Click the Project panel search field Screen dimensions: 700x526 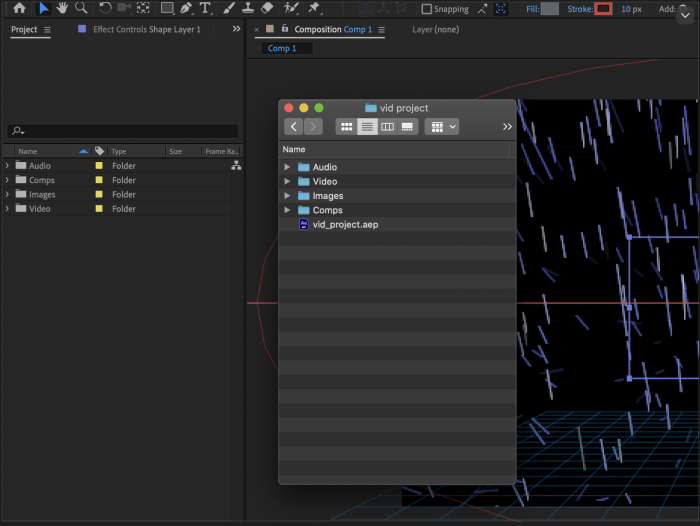tap(123, 131)
